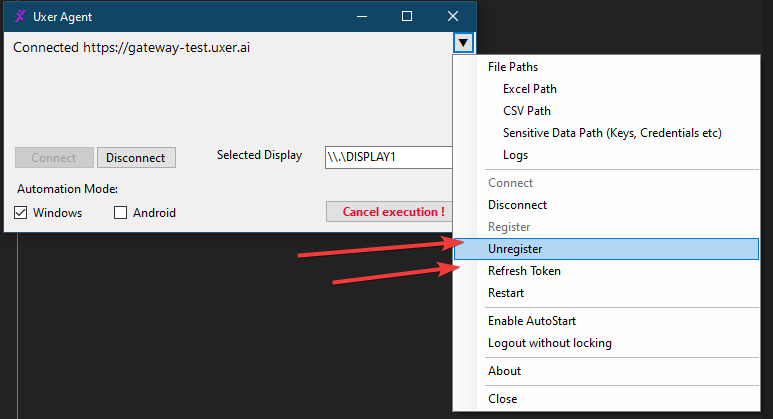Select Close at bottom of menu
Viewport: 773px width, 419px height.
point(606,399)
